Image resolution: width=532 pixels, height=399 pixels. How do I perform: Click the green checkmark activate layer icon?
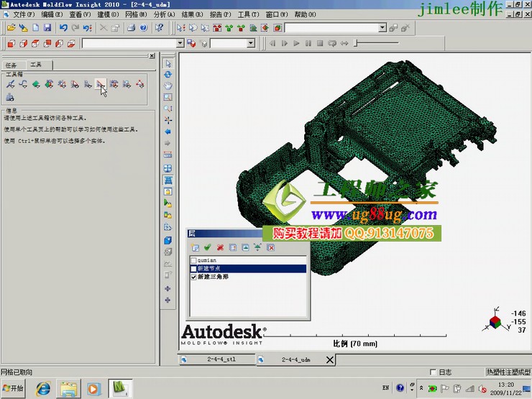point(208,247)
